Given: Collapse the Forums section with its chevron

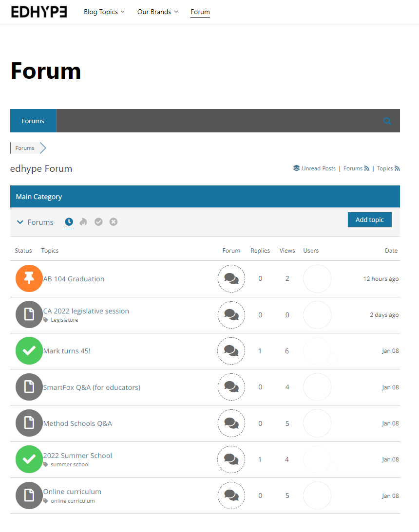Looking at the screenshot, I should click(x=19, y=221).
